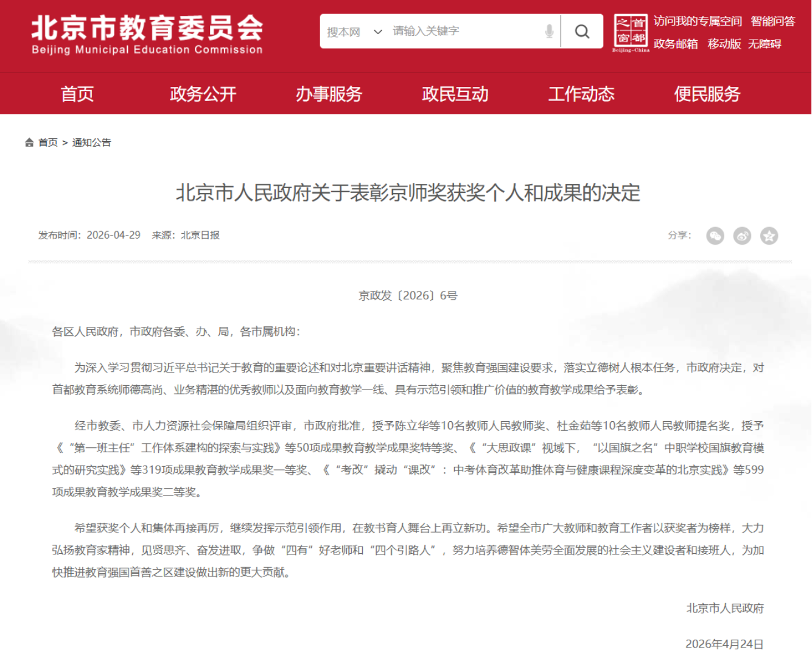The height and width of the screenshot is (650, 812).
Task: Open the 政务公开 menu
Action: 203,94
